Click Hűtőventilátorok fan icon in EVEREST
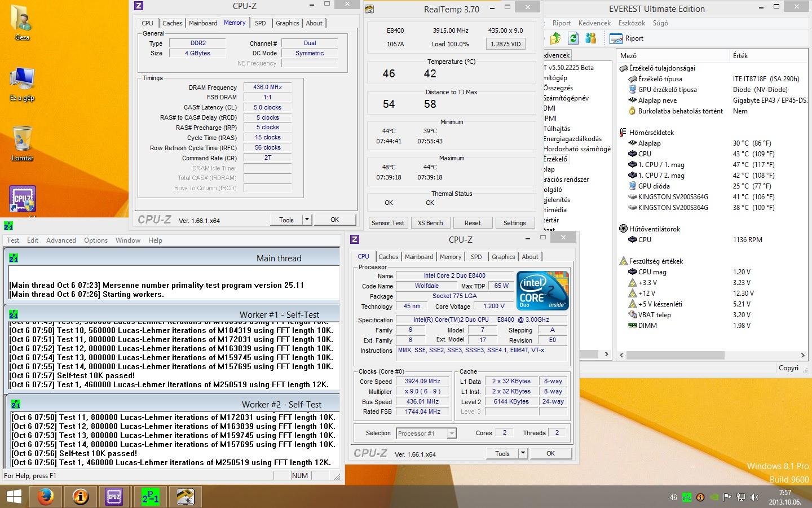 (x=623, y=229)
